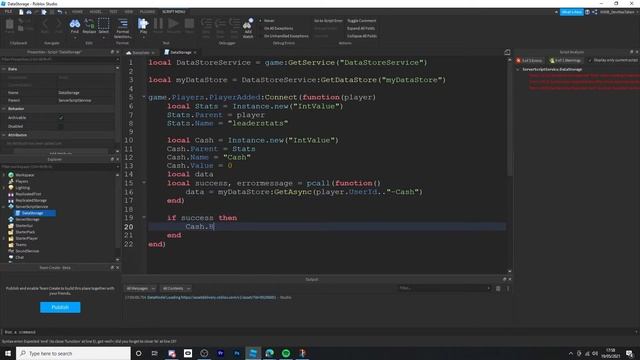The image size is (640, 360).
Task: Collapse the ServerScriptService tree node
Action: pos(4,207)
